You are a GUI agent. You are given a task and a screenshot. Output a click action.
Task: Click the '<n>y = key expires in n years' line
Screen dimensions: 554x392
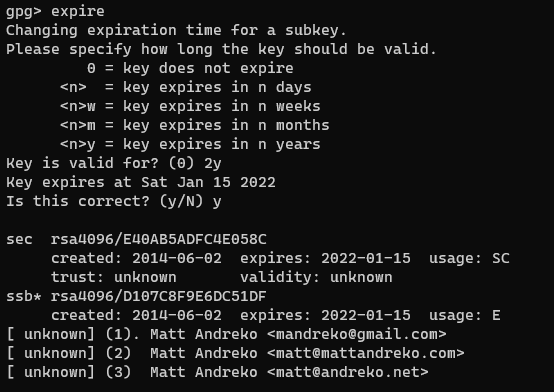(190, 145)
